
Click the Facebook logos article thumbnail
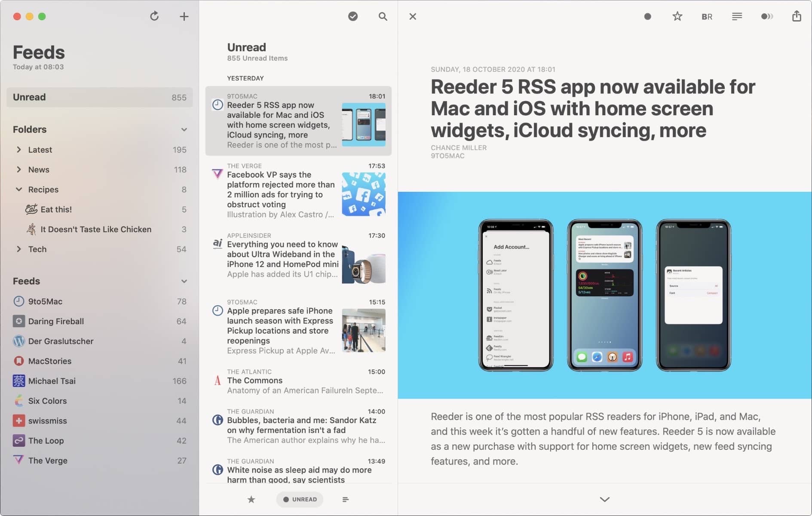pyautogui.click(x=364, y=194)
